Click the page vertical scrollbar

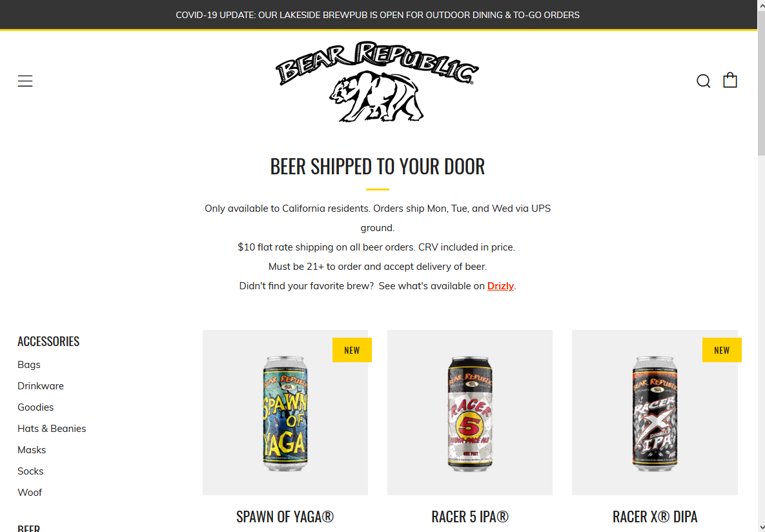tap(761, 266)
